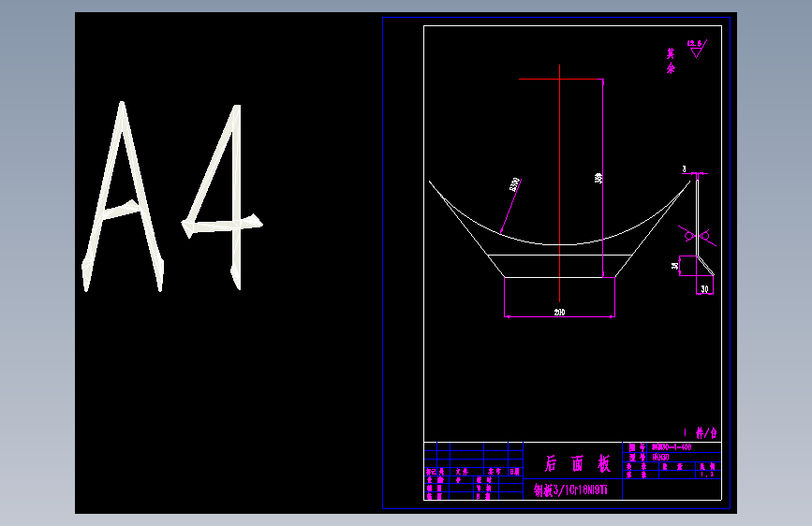Image resolution: width=812 pixels, height=526 pixels.
Task: Select the 200 width dimension
Action: 559,313
